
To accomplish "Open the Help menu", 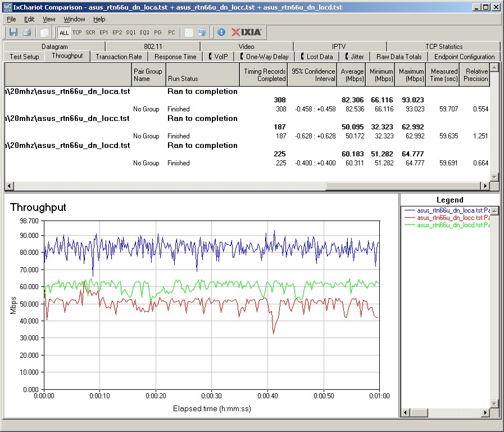I will pyautogui.click(x=99, y=19).
